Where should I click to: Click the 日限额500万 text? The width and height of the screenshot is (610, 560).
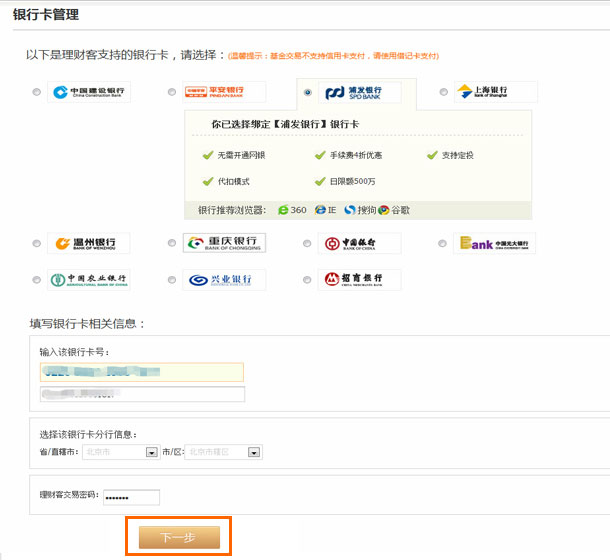pos(352,181)
